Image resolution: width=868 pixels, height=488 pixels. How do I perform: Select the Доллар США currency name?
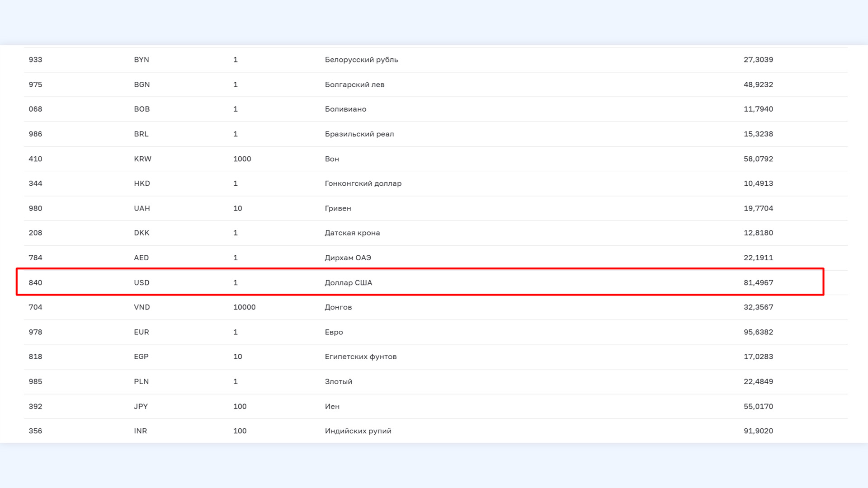coord(348,282)
